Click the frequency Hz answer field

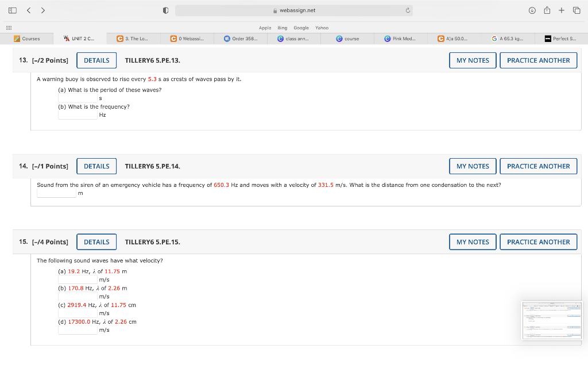coord(77,114)
